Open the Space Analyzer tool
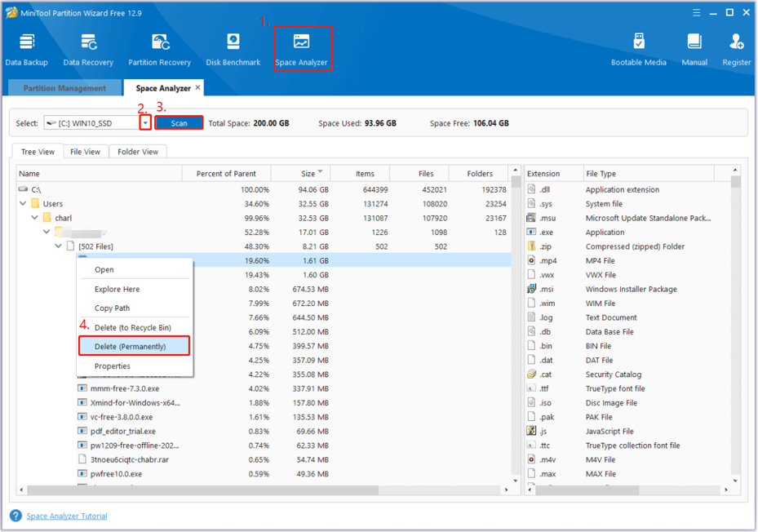This screenshot has height=532, width=758. tap(302, 49)
